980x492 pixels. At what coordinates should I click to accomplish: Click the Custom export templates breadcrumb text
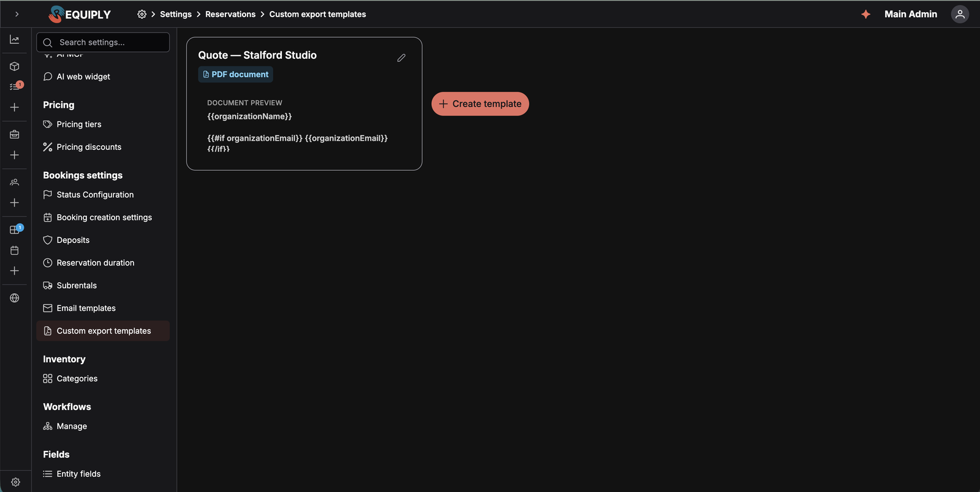pos(318,14)
